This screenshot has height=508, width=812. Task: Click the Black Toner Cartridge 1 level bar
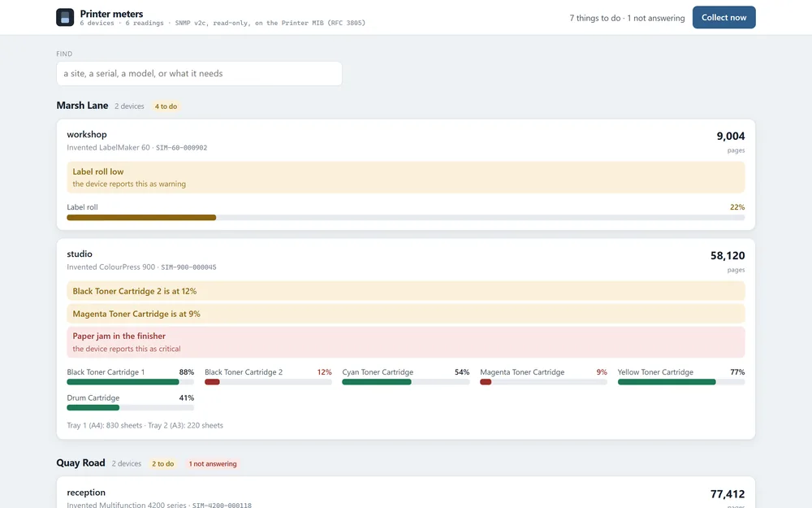[x=131, y=382]
